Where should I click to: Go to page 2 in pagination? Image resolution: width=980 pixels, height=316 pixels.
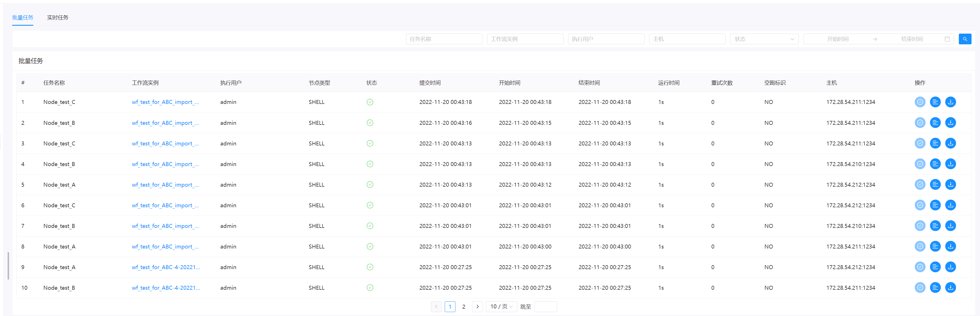coord(463,306)
